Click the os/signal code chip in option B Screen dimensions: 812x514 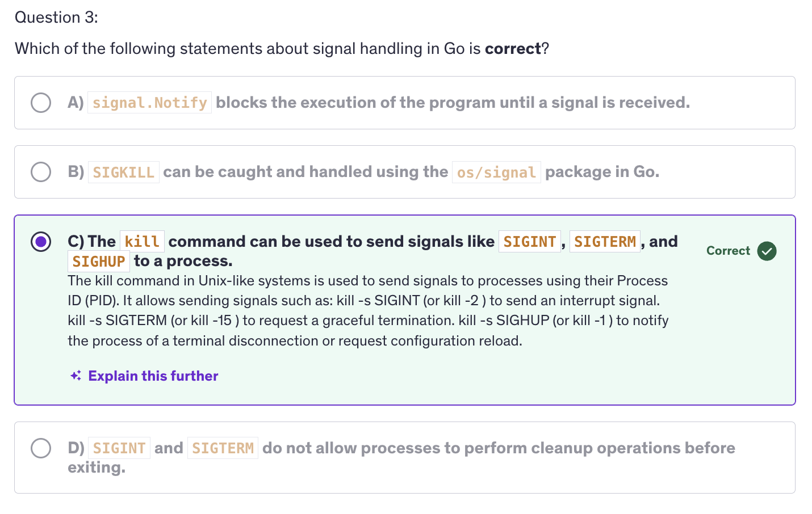(496, 172)
